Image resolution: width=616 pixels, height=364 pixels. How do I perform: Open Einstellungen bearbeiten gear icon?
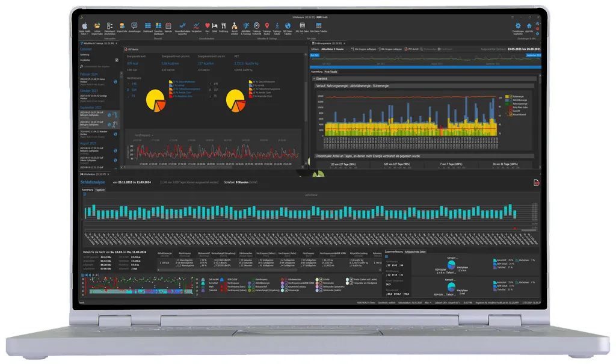(x=518, y=26)
